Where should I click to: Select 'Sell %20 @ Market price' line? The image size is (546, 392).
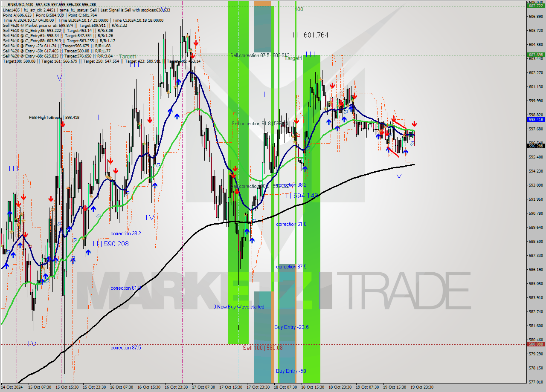64,25
